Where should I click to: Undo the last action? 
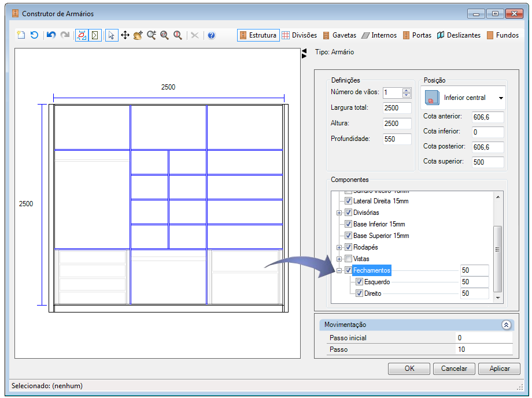(x=51, y=35)
